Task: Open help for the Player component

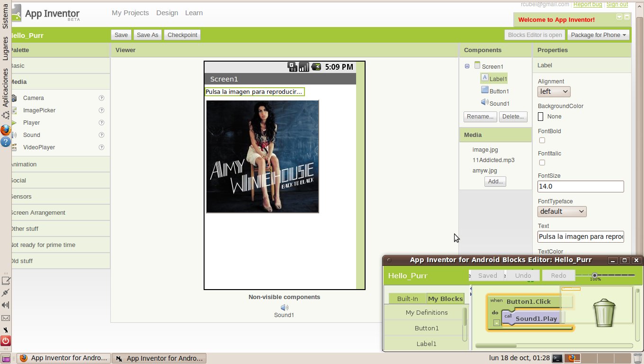Action: point(101,123)
